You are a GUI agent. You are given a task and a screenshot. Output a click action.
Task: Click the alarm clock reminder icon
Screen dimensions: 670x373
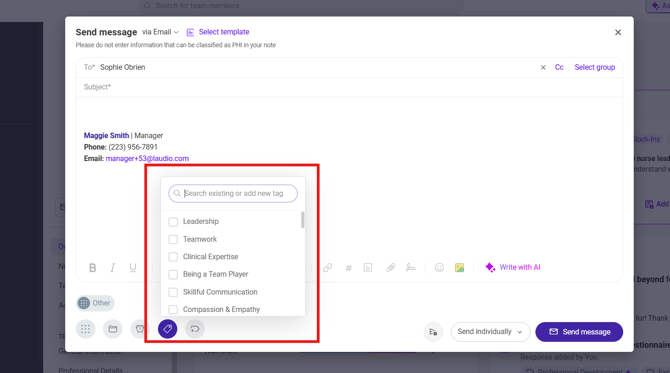coord(139,329)
